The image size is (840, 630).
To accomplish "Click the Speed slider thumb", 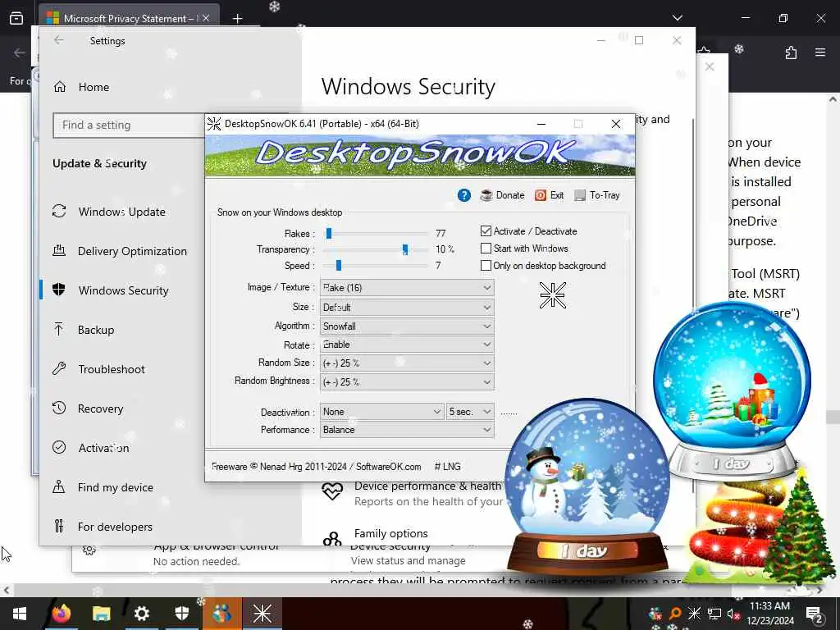I will click(339, 265).
